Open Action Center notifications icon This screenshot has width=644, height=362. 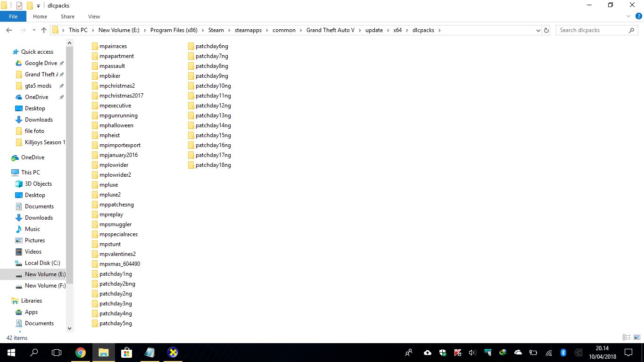pos(628,353)
